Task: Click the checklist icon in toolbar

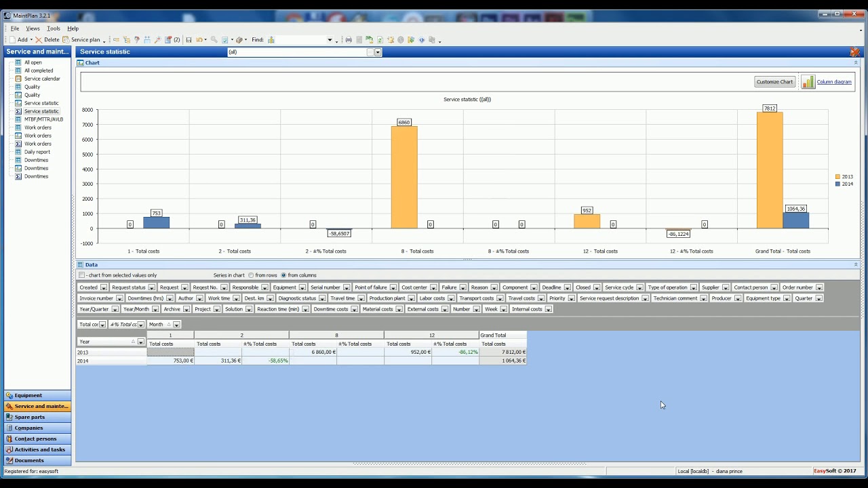Action: click(x=225, y=40)
